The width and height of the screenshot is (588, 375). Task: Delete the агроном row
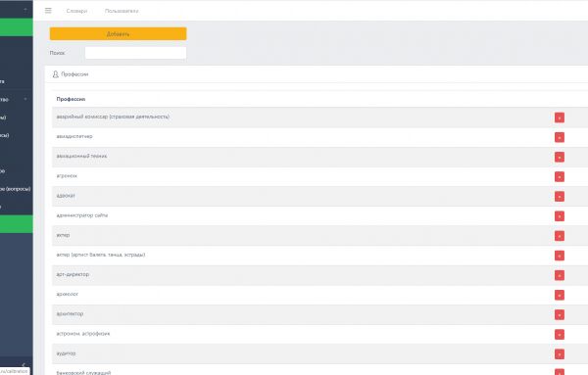tap(560, 177)
